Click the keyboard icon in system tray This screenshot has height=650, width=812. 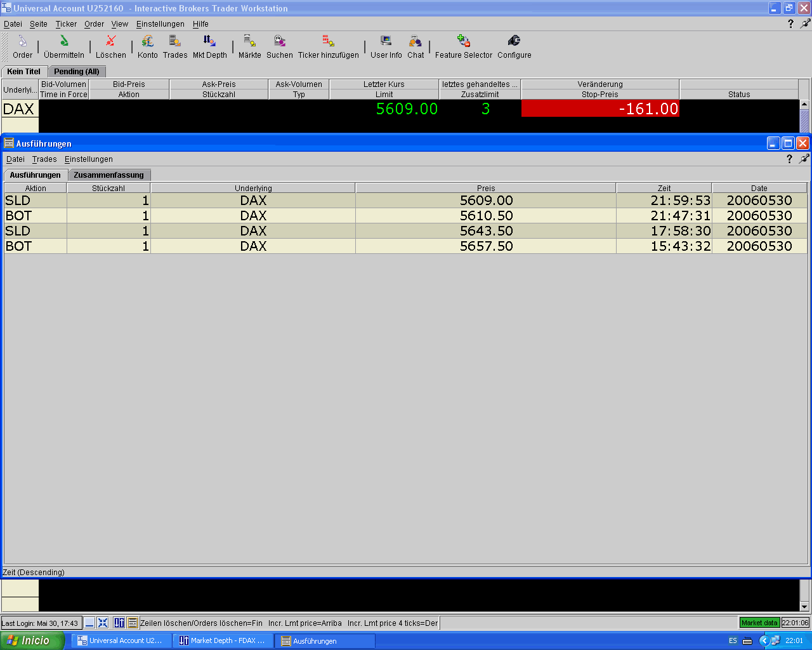[x=747, y=641]
